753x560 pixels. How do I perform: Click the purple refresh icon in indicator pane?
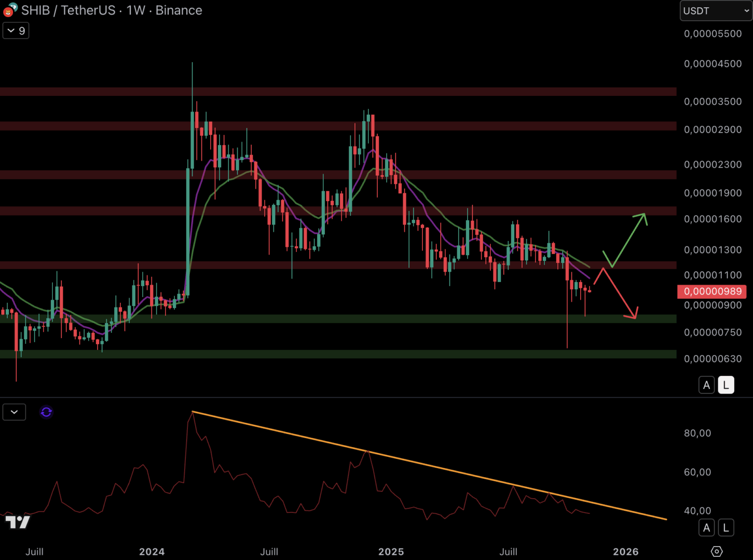[46, 412]
